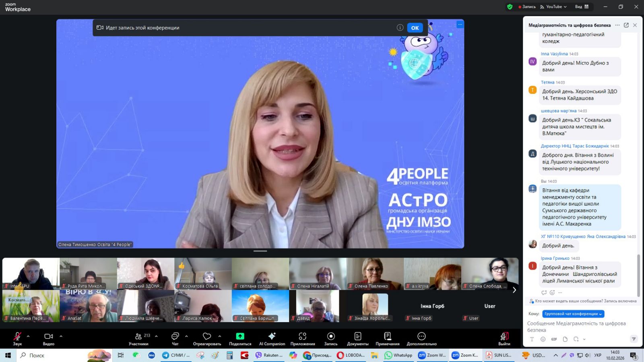Expand audio options arrow next to Звук
This screenshot has width=644, height=362.
(x=28, y=336)
